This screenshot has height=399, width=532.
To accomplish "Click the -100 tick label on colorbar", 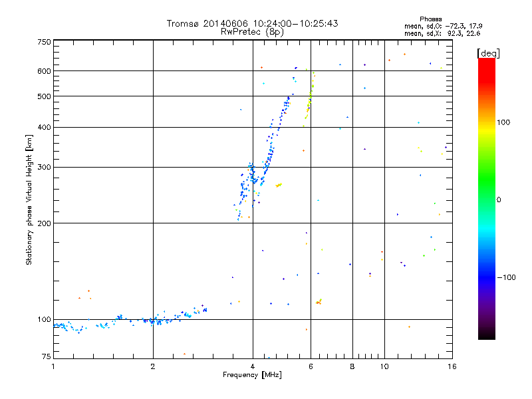I will click(x=506, y=277).
